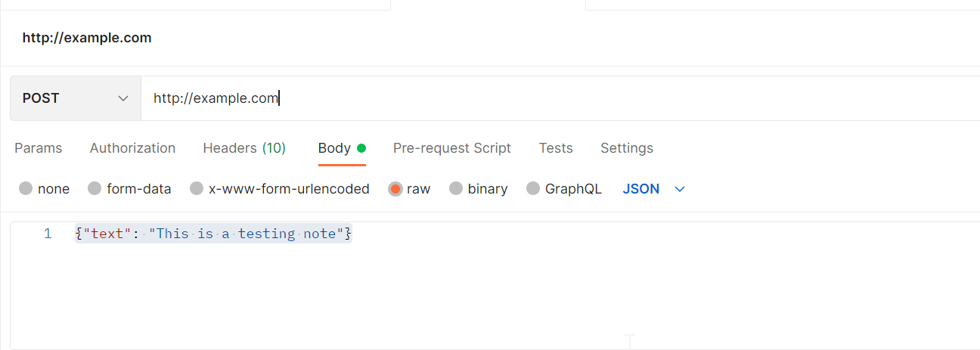The image size is (980, 350).
Task: Open the POST method dropdown
Action: tap(75, 98)
